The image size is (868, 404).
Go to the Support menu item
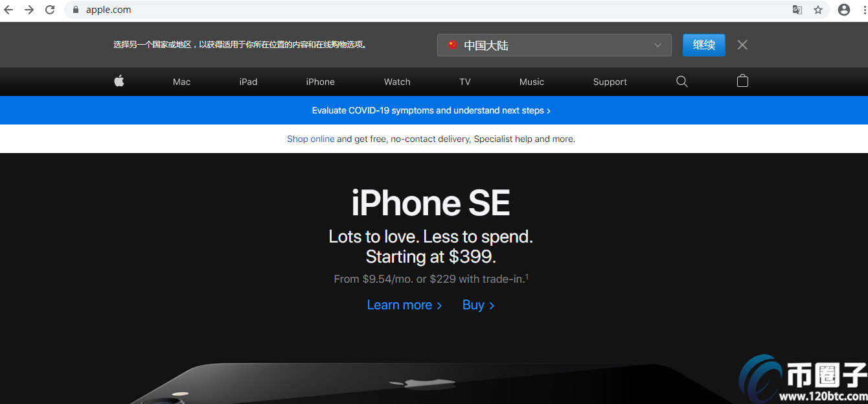point(610,82)
